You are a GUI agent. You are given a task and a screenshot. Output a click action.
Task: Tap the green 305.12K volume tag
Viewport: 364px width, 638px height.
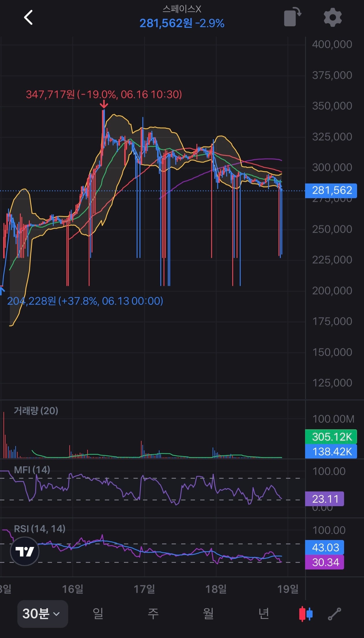tap(331, 437)
